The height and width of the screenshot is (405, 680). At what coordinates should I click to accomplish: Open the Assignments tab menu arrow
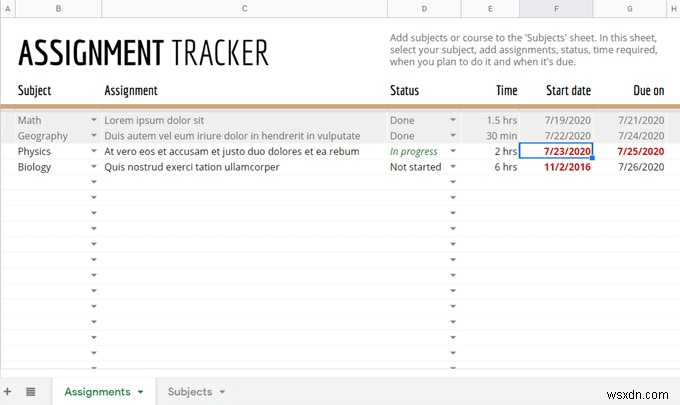[x=141, y=392]
